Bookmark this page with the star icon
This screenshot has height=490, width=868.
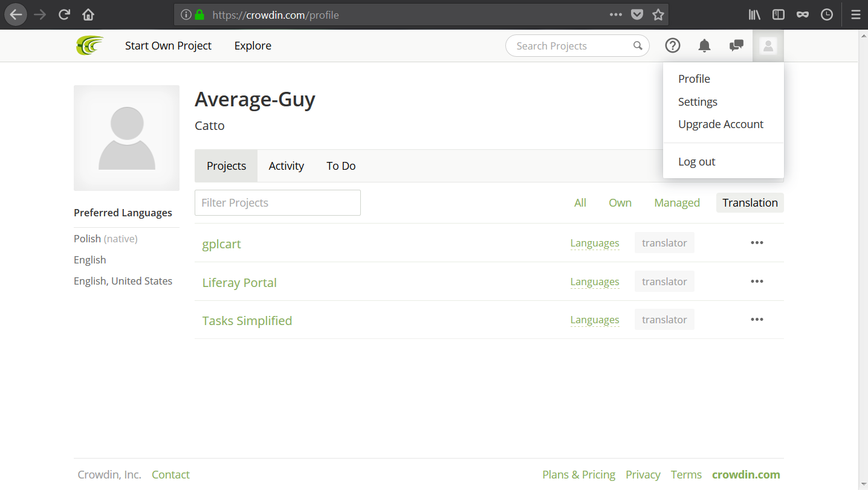pos(658,15)
